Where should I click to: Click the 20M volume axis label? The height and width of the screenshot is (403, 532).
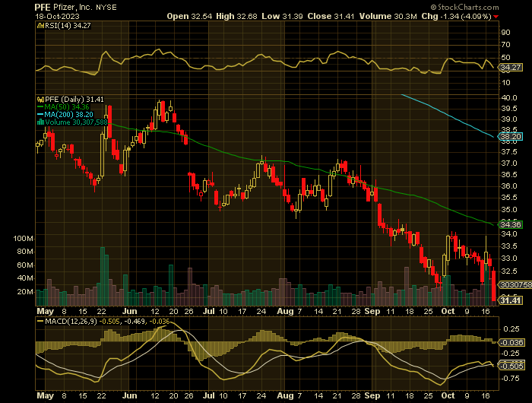click(x=25, y=292)
